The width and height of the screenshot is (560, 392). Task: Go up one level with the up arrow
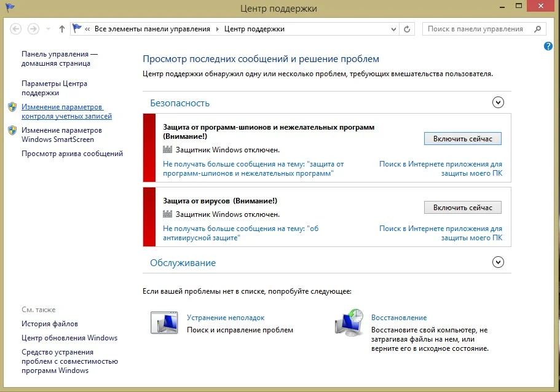pos(62,29)
